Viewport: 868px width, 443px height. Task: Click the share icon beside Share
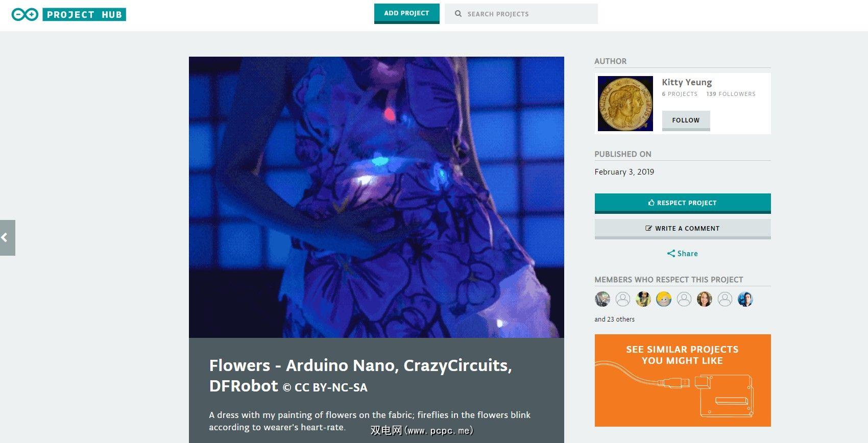click(x=671, y=254)
